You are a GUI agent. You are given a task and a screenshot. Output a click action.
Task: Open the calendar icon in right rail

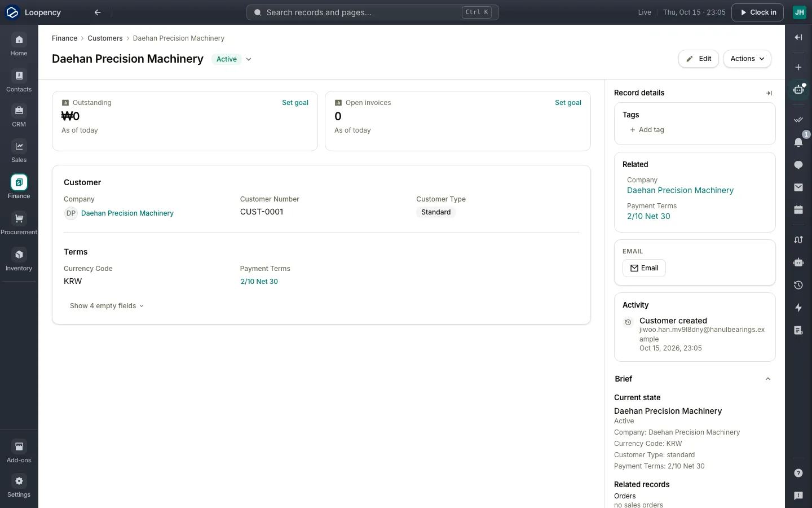tap(798, 210)
